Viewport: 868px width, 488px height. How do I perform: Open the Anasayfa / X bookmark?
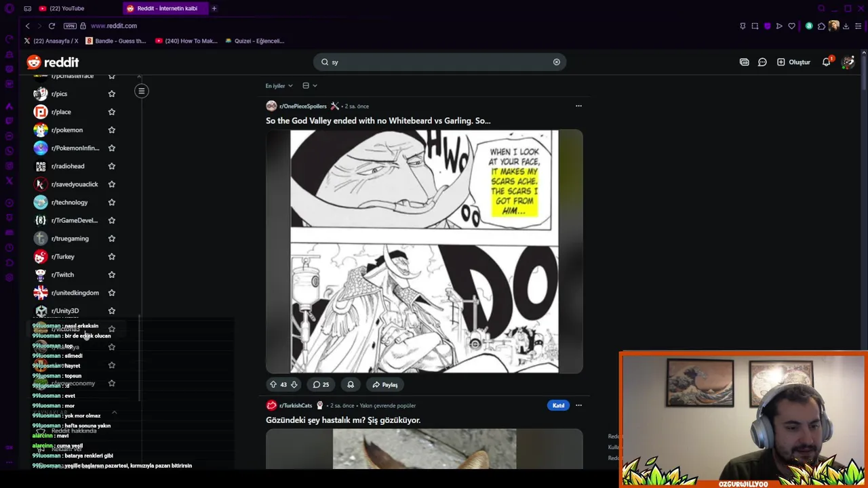click(51, 41)
